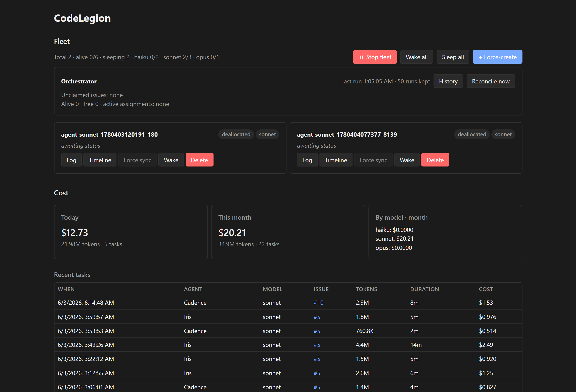This screenshot has width=576, height=392.
Task: Click the fleet summary line starting 'Total 2'
Action: pos(137,57)
